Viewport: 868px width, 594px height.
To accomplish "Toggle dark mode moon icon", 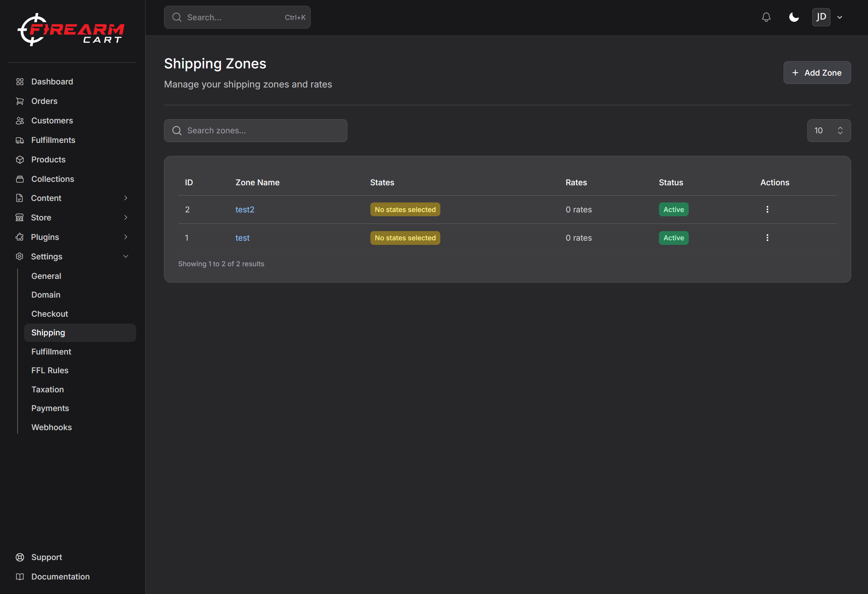I will coord(794,17).
